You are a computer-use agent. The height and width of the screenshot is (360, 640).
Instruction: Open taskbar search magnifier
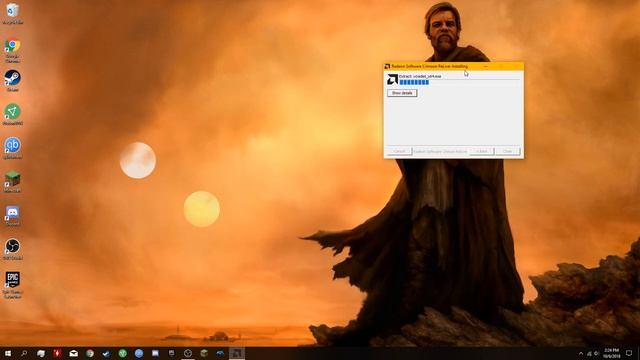(x=24, y=353)
